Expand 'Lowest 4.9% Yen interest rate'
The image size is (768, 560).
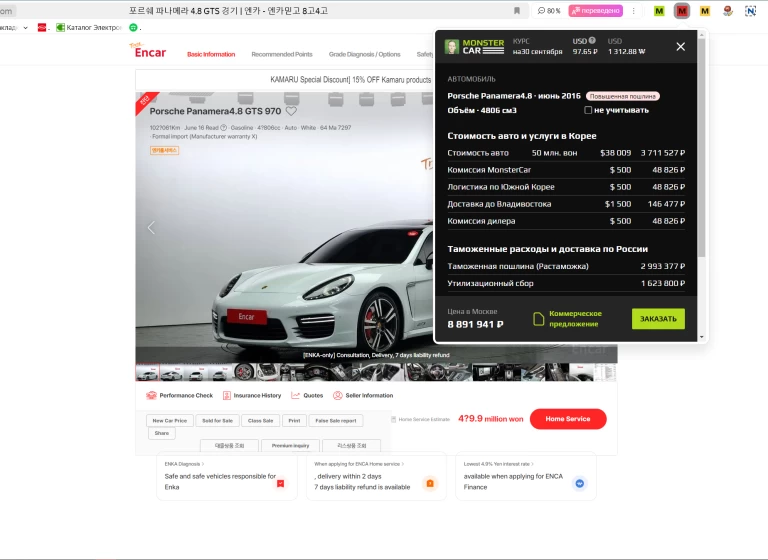coord(499,464)
